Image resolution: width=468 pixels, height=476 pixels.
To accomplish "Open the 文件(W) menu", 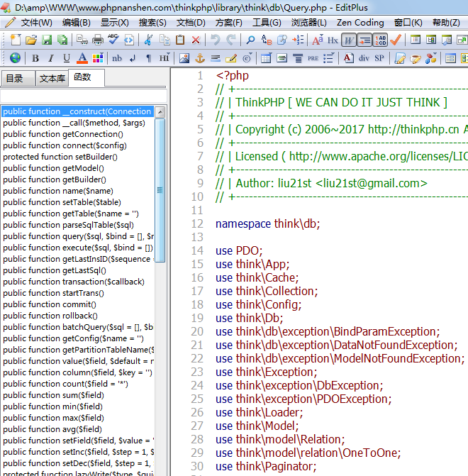I will [36, 23].
